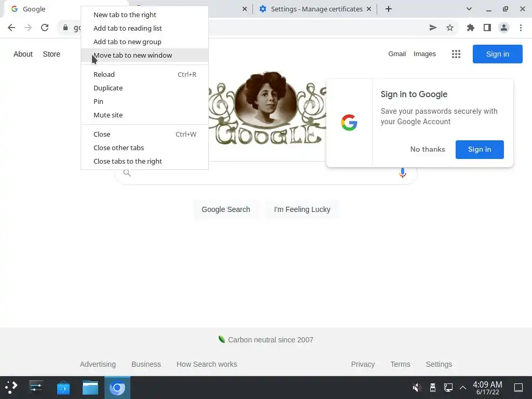Screen dimensions: 532x399
Task: Open the removable devices tray icon
Action: (x=433, y=388)
